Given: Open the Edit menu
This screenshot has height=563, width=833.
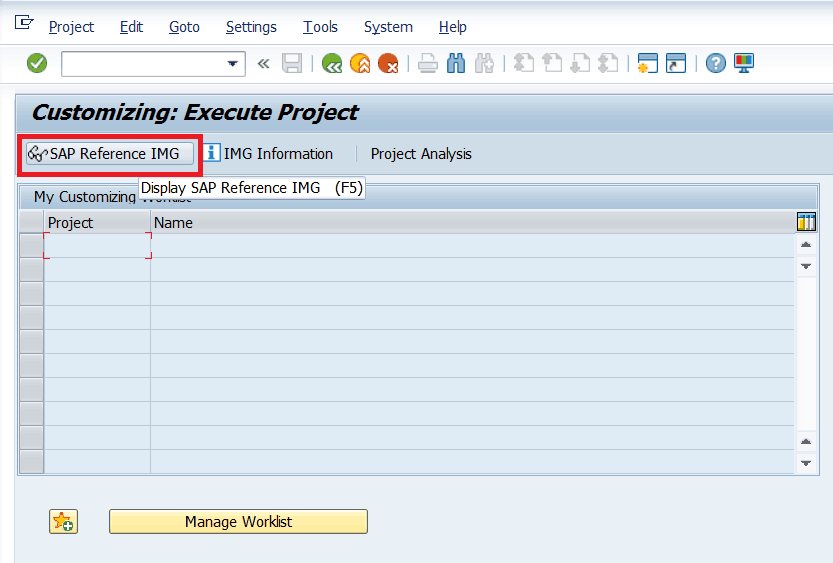Looking at the screenshot, I should coord(131,27).
